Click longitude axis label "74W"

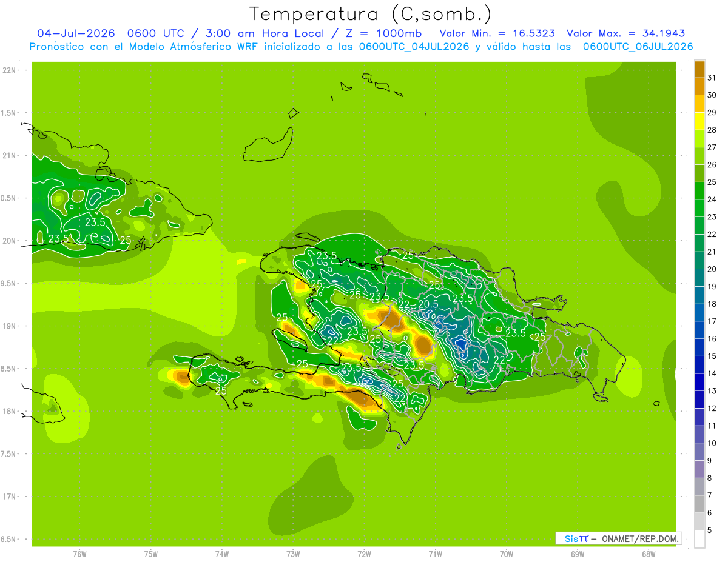pos(221,554)
